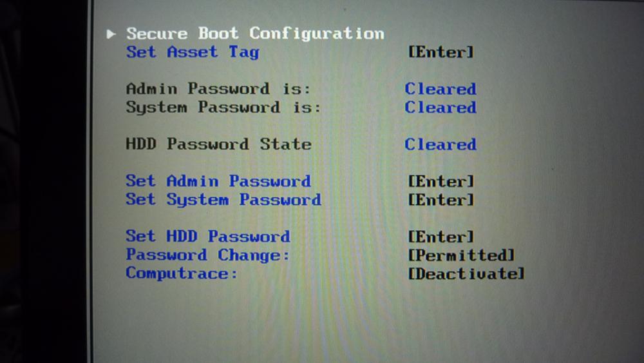Click the [Enter] value for Set Asset Tag

pos(441,52)
